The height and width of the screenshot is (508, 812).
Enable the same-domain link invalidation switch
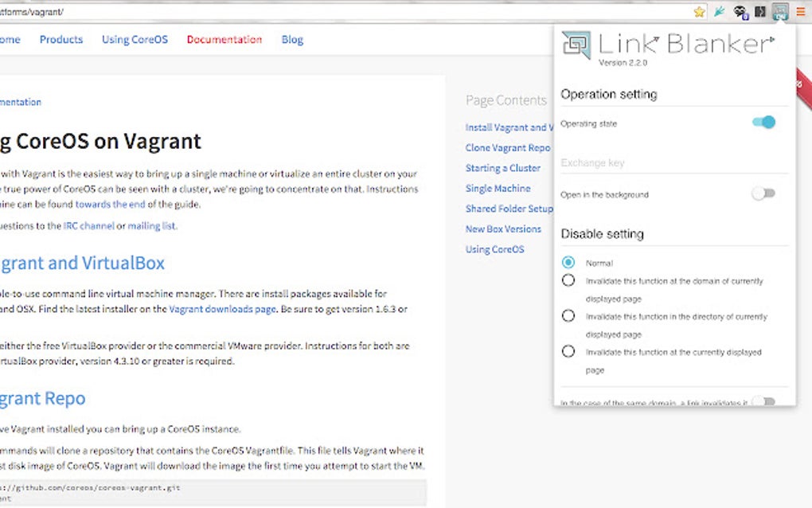764,402
